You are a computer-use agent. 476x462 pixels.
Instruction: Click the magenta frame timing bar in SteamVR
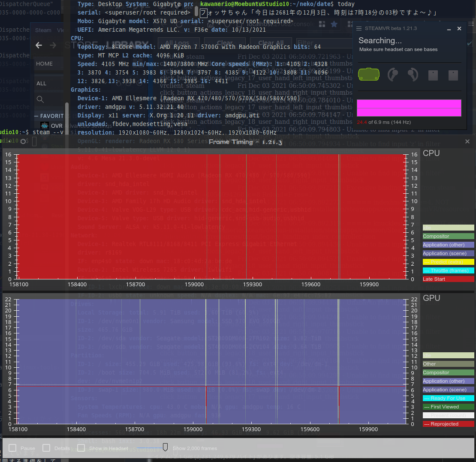click(409, 108)
